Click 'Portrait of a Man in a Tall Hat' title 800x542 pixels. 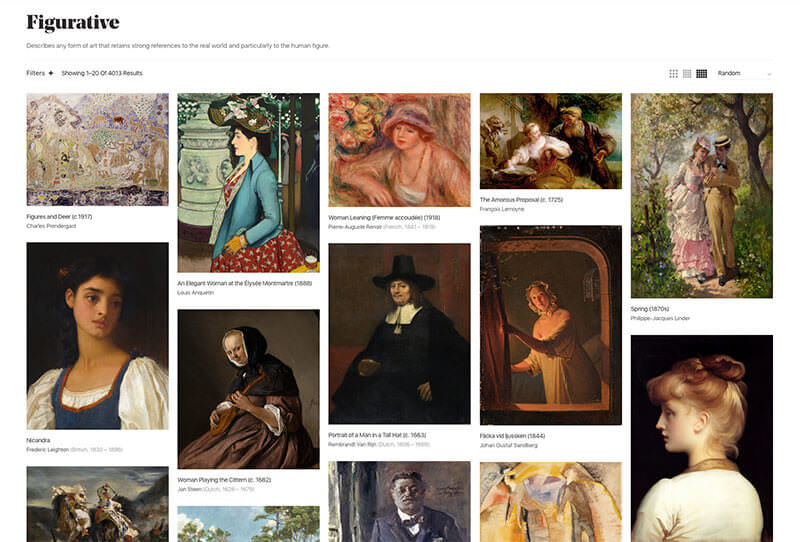click(377, 435)
